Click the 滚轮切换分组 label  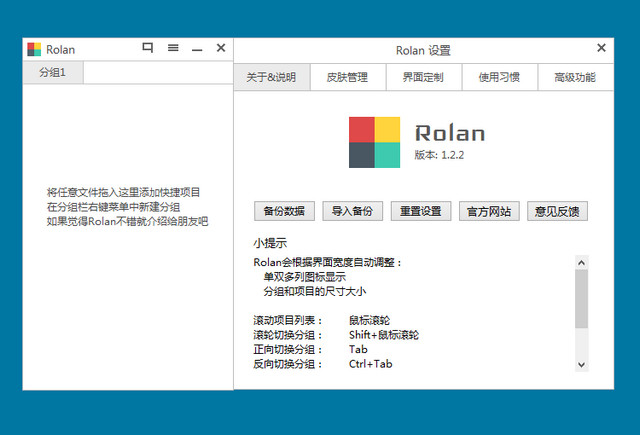(288, 335)
